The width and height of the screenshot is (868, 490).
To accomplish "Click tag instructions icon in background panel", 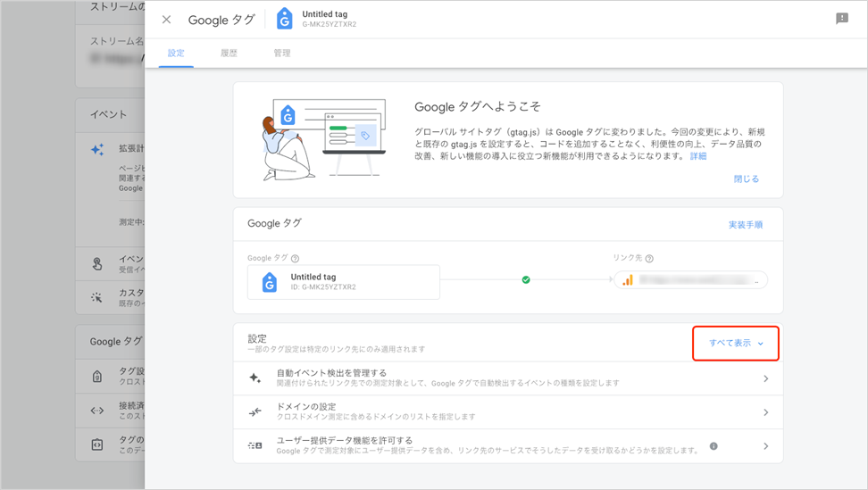I will tap(96, 444).
